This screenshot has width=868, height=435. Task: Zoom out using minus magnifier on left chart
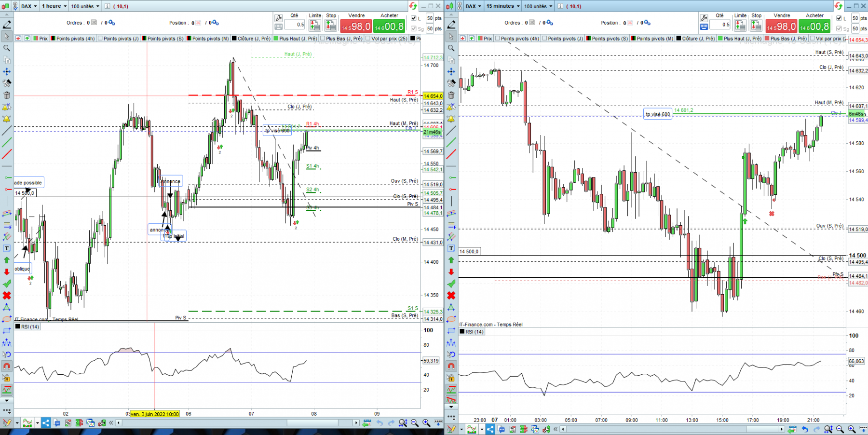click(415, 423)
